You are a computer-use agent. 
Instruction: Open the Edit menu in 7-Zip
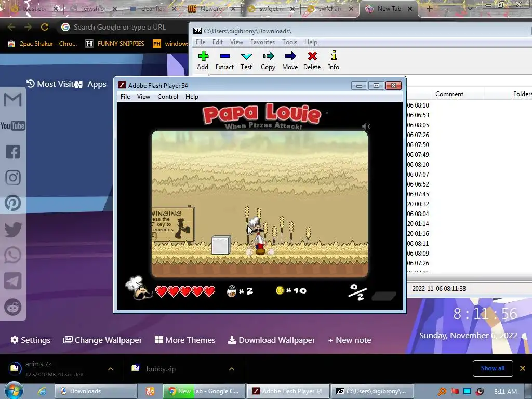pos(218,42)
